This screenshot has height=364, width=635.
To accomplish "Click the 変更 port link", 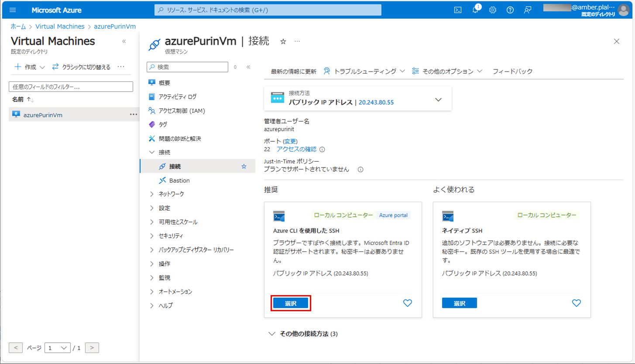I will tap(291, 141).
